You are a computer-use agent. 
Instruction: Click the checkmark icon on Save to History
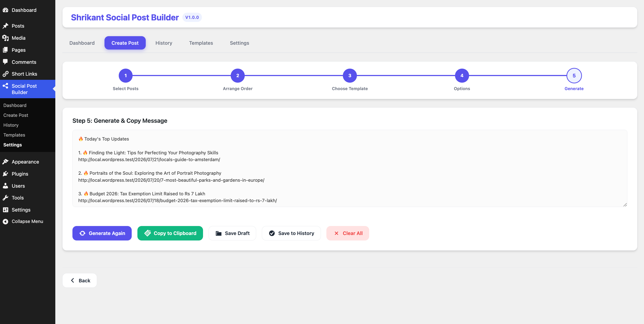pos(272,233)
